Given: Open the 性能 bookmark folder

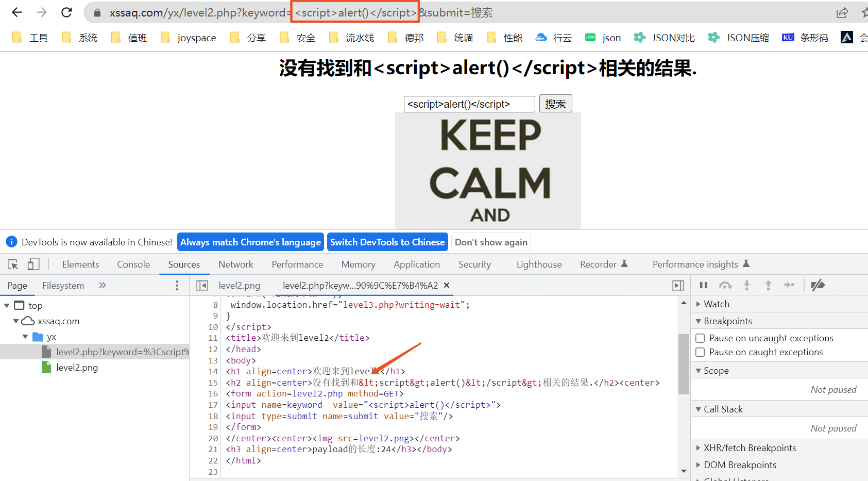Looking at the screenshot, I should coord(504,37).
